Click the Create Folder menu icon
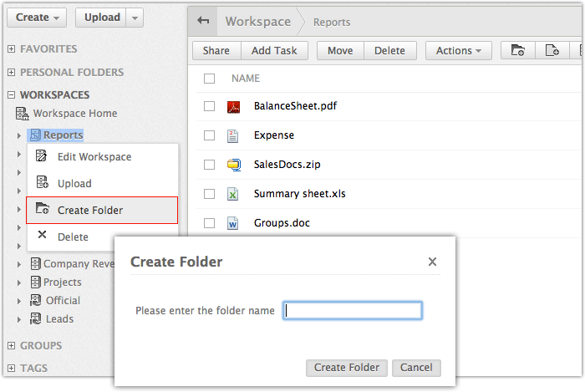The image size is (585, 392). tap(42, 208)
